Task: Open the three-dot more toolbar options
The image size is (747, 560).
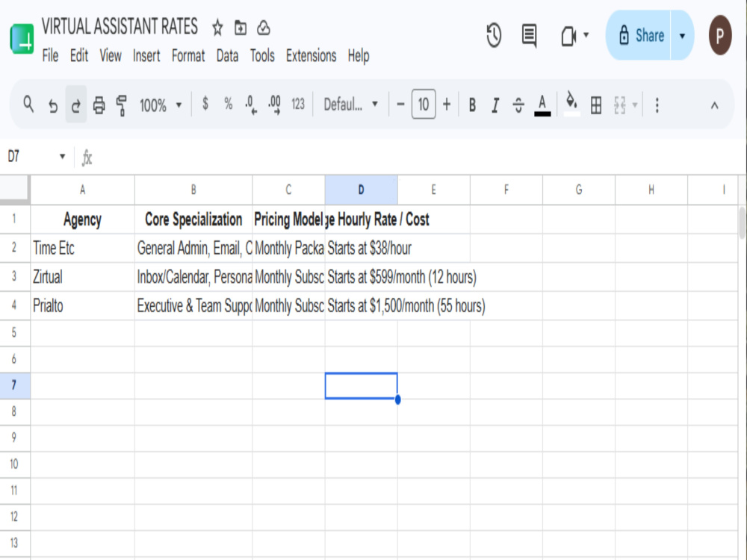Action: [657, 105]
